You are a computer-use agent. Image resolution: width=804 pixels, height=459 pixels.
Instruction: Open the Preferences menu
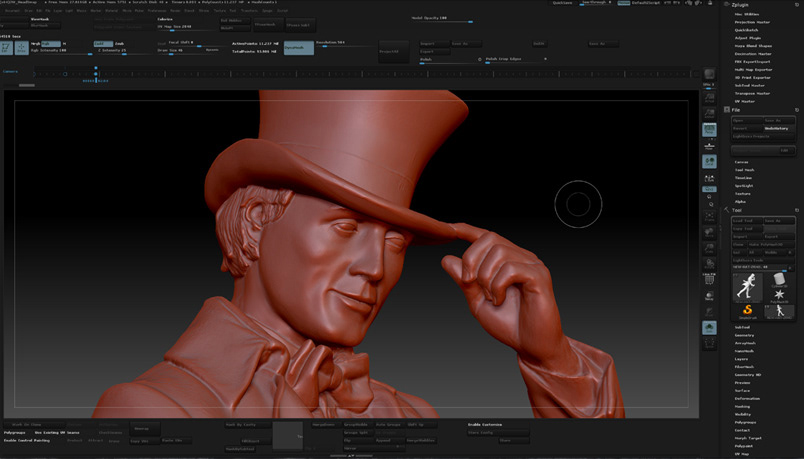coord(157,10)
